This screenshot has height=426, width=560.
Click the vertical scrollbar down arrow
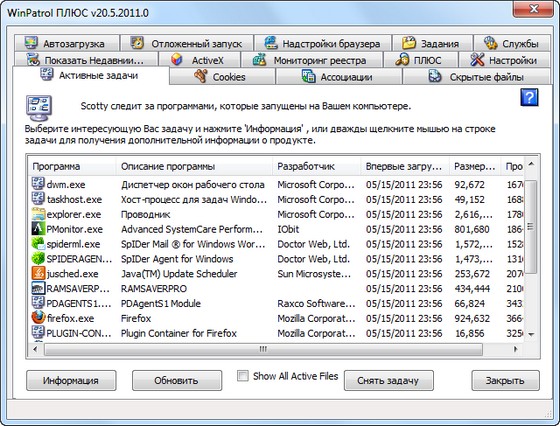pos(531,335)
